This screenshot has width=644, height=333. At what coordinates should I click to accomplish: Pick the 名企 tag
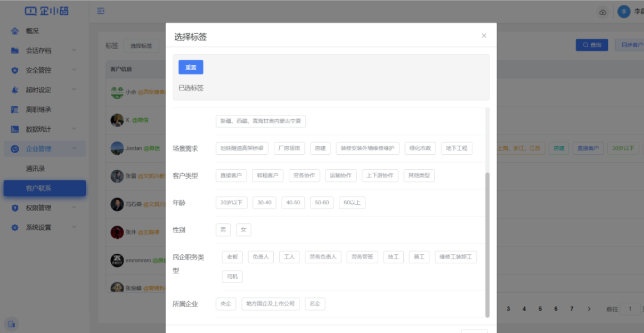tap(315, 304)
